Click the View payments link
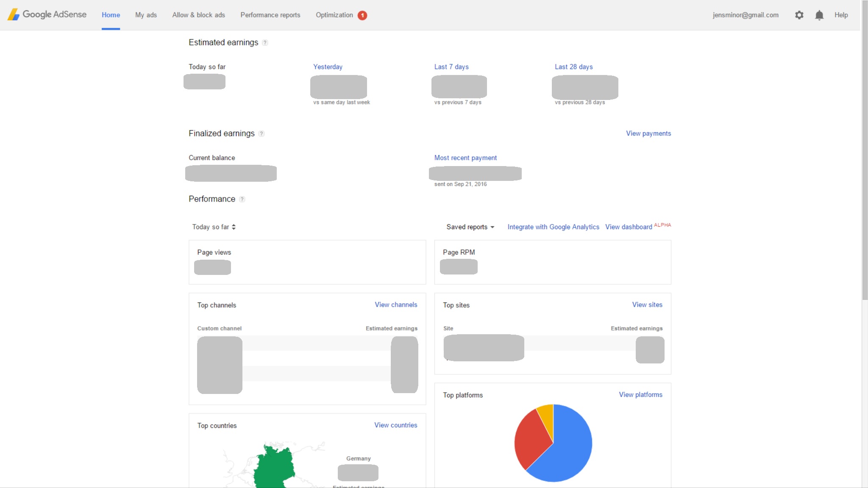This screenshot has height=488, width=868. click(648, 133)
